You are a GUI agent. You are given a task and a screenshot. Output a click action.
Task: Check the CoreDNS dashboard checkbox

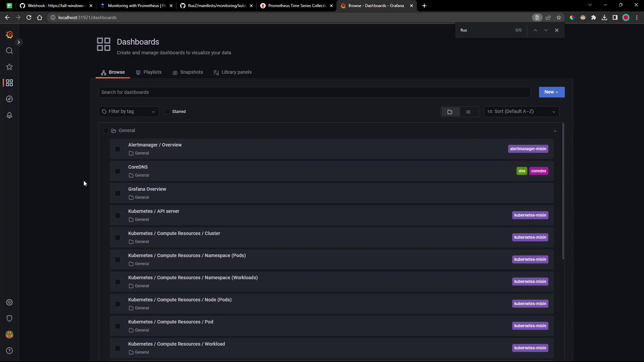[x=117, y=171]
